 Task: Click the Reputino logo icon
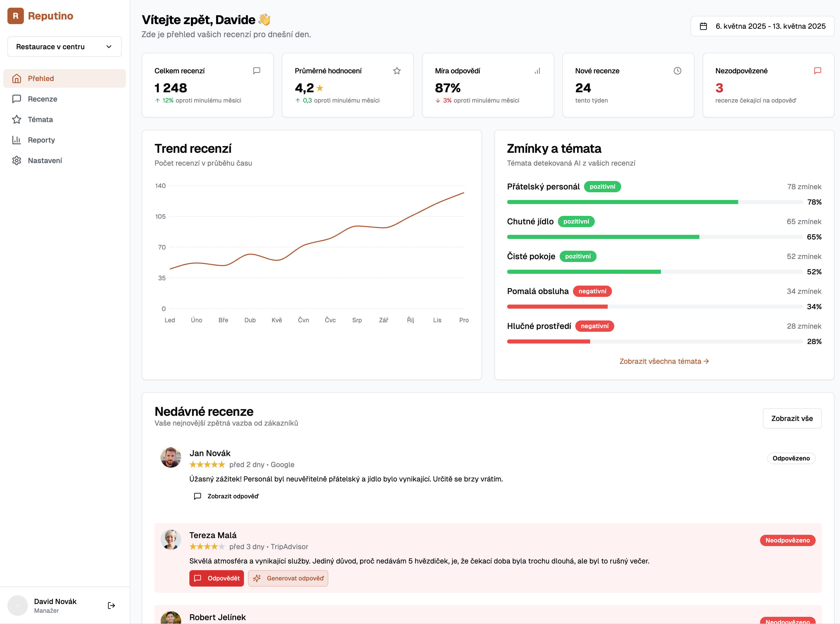15,16
